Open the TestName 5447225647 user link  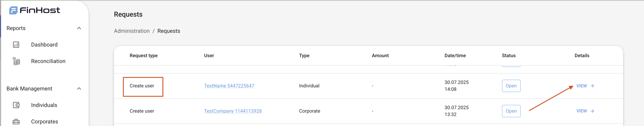point(229,86)
